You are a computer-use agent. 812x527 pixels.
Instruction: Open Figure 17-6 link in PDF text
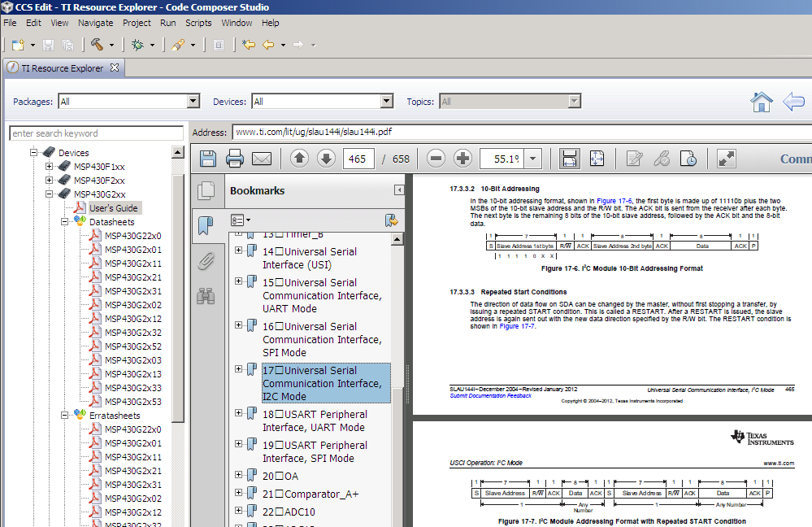click(x=614, y=201)
